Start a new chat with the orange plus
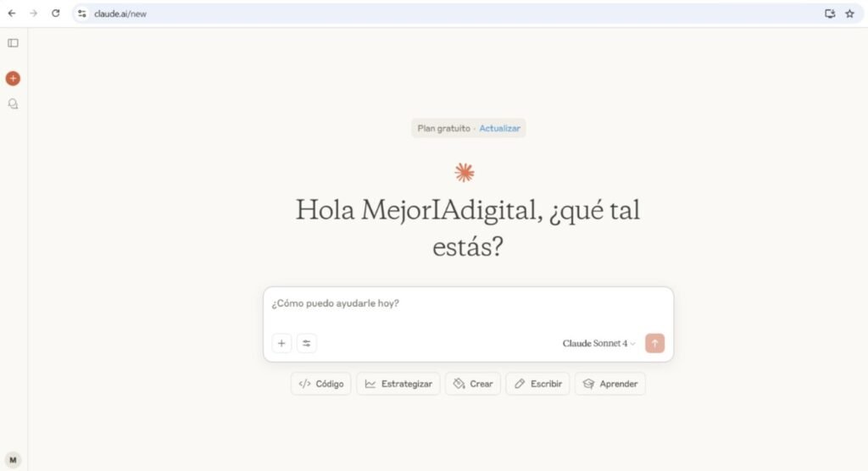868x471 pixels. point(13,79)
